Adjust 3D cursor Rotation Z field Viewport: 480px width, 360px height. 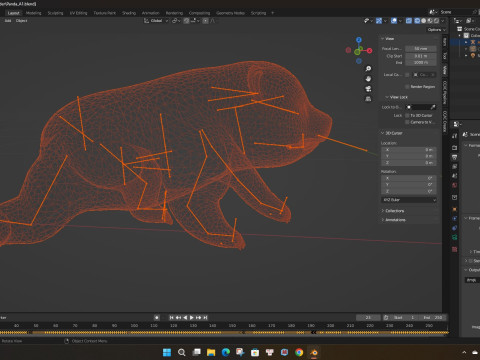[x=409, y=191]
